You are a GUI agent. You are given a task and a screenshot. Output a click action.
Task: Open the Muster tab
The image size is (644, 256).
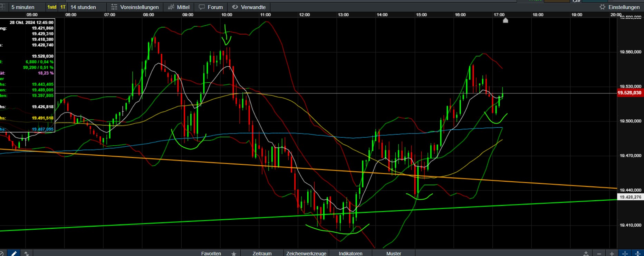394,254
